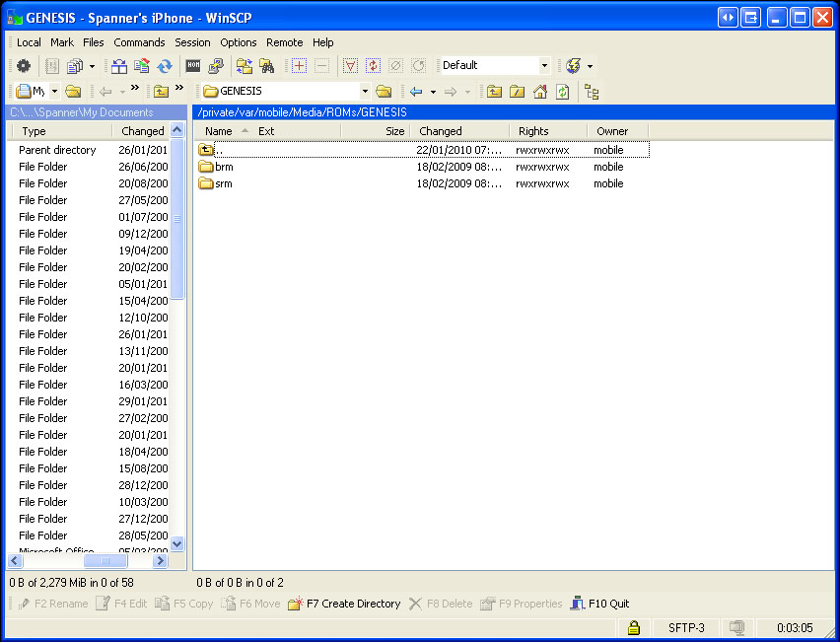Open the Help menu
Screen dimensions: 840x642
(323, 42)
